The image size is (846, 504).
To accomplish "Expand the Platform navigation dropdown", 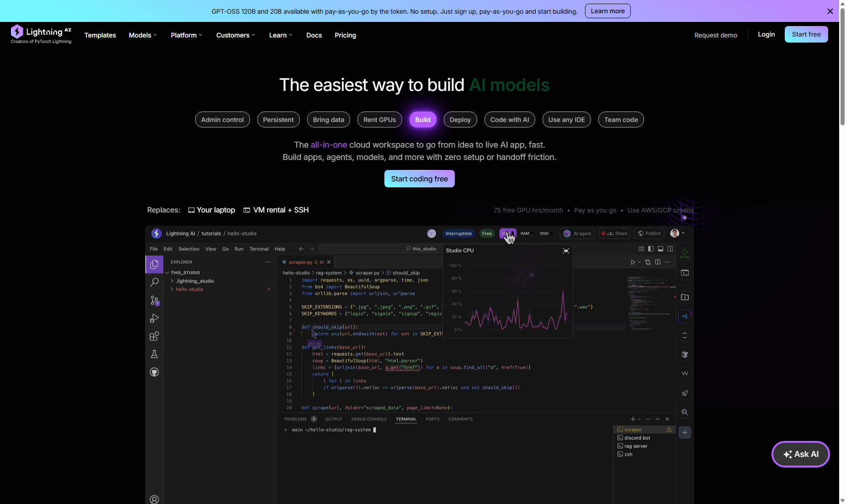I will 186,35.
